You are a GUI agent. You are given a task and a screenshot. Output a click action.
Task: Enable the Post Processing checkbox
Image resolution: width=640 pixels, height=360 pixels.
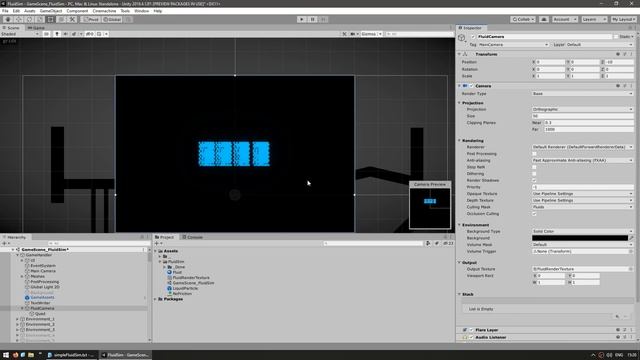[x=534, y=154]
